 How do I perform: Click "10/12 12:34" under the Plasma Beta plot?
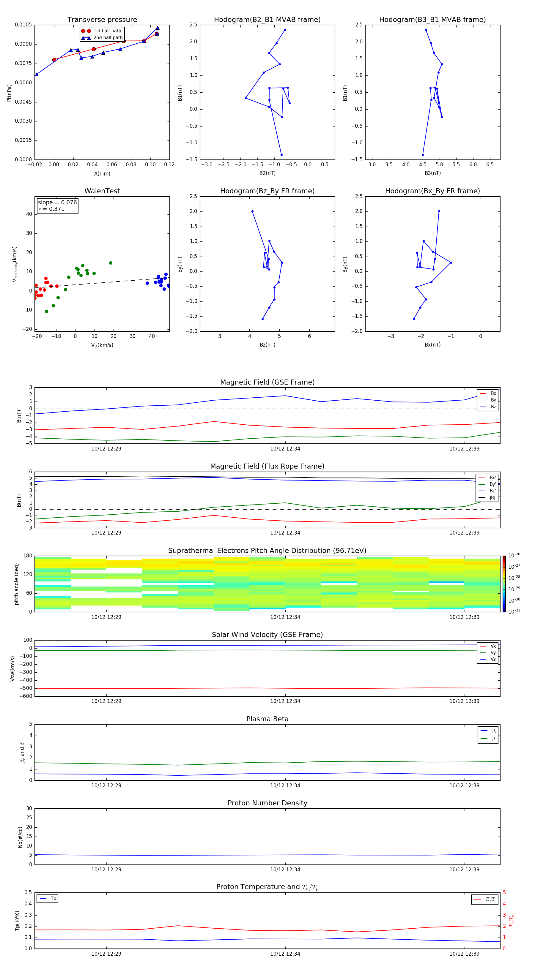click(x=285, y=785)
